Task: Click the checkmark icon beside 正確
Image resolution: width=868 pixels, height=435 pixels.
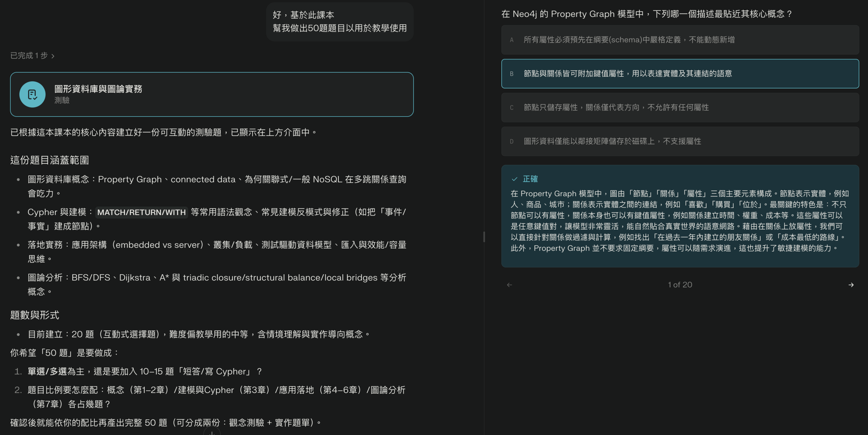Action: click(x=514, y=179)
